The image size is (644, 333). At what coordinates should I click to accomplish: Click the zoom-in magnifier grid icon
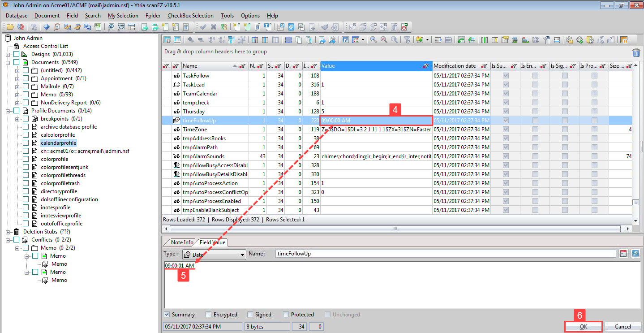[373, 40]
